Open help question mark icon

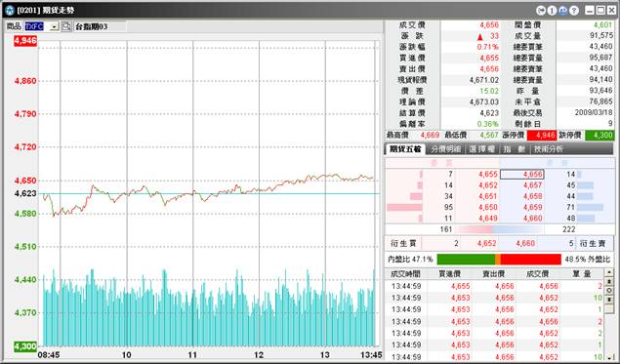click(x=574, y=11)
